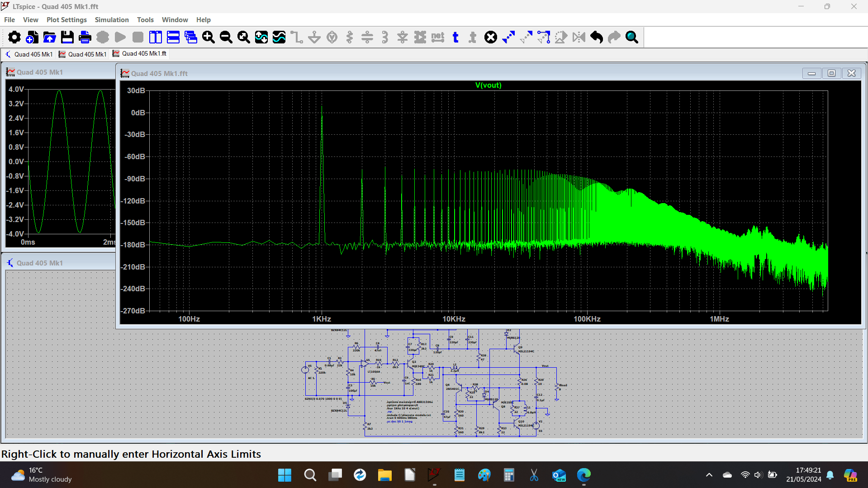Click the V(vout) trace label
Image resolution: width=868 pixels, height=488 pixels.
pyautogui.click(x=488, y=85)
